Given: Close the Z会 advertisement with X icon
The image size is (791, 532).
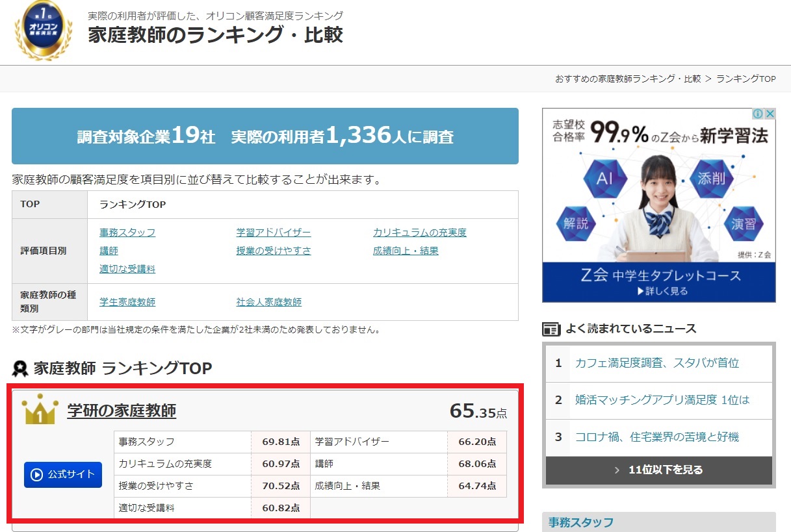Looking at the screenshot, I should tap(770, 114).
